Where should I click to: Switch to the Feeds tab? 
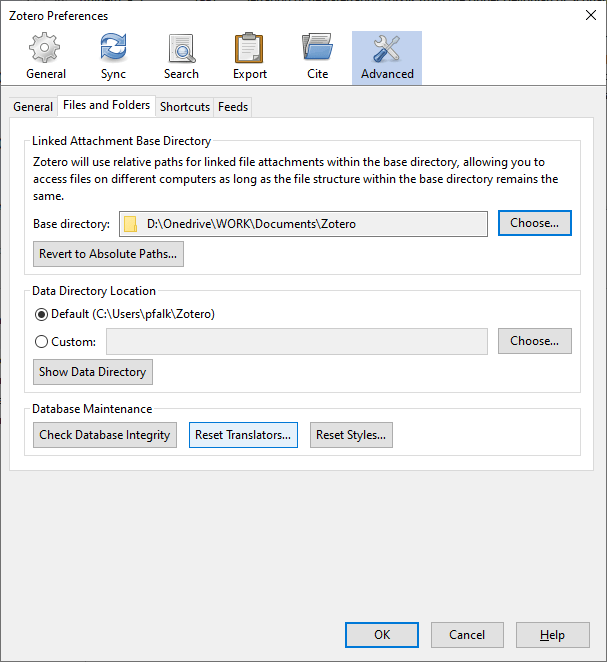click(x=233, y=107)
